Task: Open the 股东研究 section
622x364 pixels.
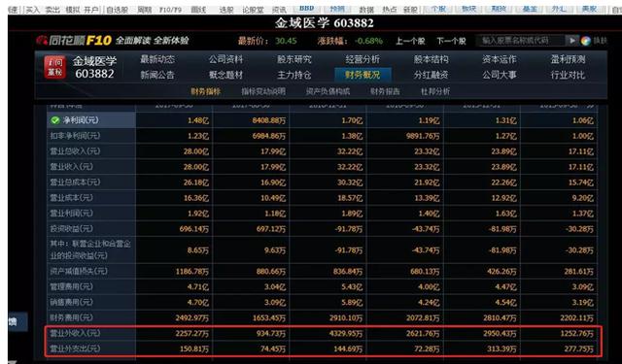Action: tap(294, 59)
